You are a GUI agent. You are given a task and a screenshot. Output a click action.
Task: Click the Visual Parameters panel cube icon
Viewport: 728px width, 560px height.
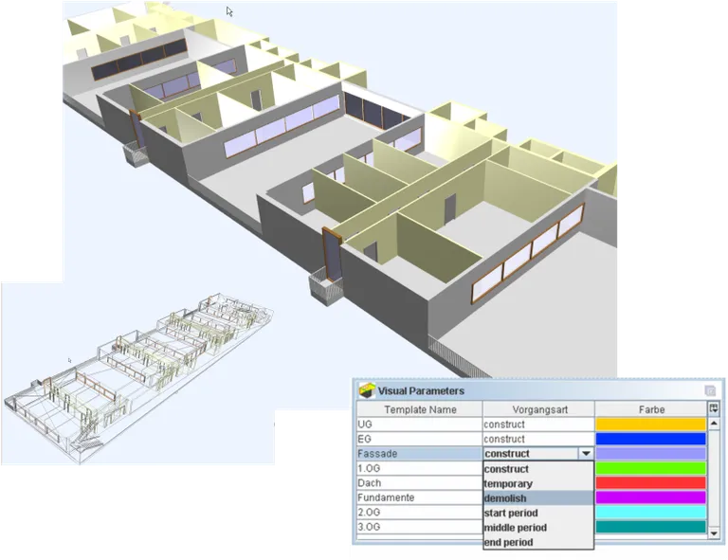tap(366, 389)
